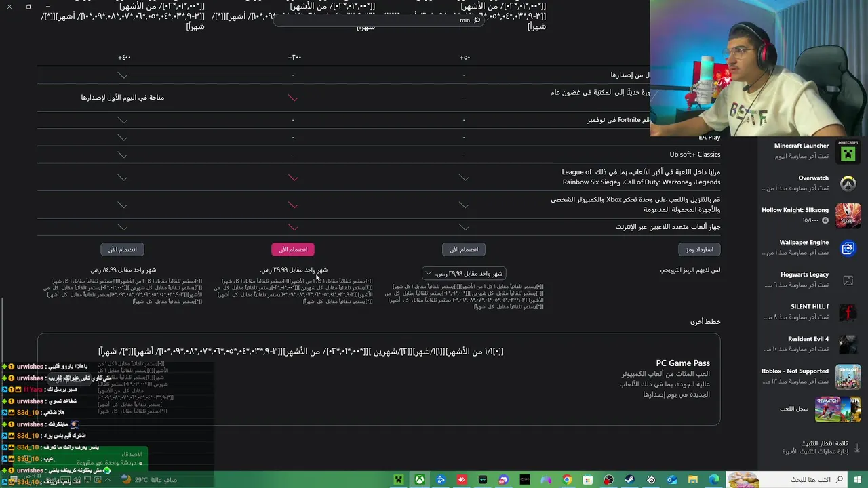Click 'Minecraft Launcher' title text in sidebar

[x=802, y=146]
